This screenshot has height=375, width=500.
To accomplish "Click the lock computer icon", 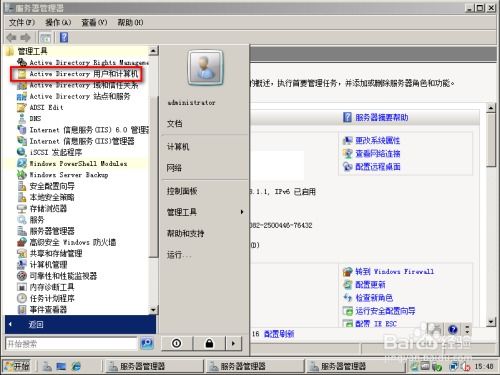I will coord(209,343).
